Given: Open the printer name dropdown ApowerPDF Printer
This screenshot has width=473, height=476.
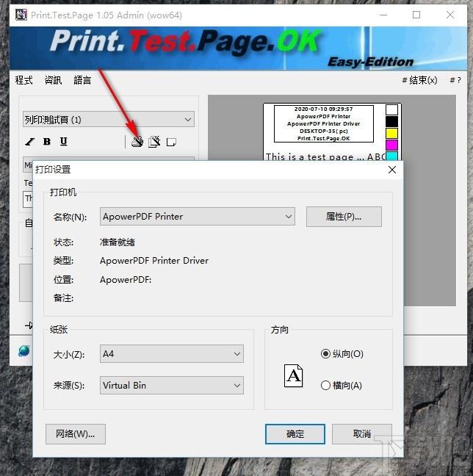Looking at the screenshot, I should point(198,217).
